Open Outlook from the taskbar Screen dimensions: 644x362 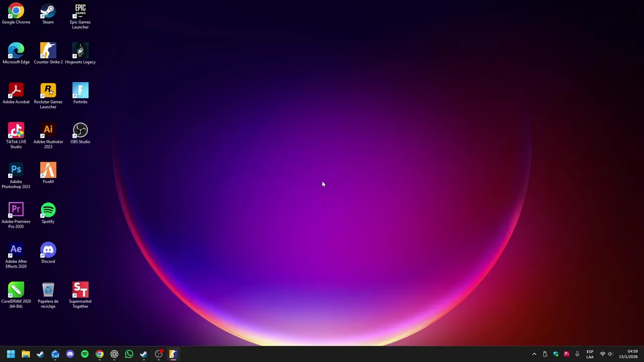tap(55, 354)
